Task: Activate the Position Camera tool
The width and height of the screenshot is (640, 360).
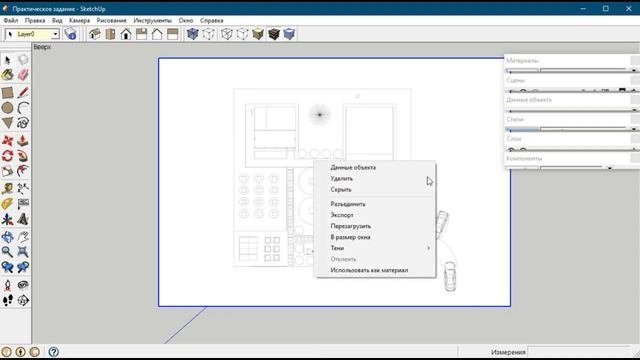Action: coord(7,285)
